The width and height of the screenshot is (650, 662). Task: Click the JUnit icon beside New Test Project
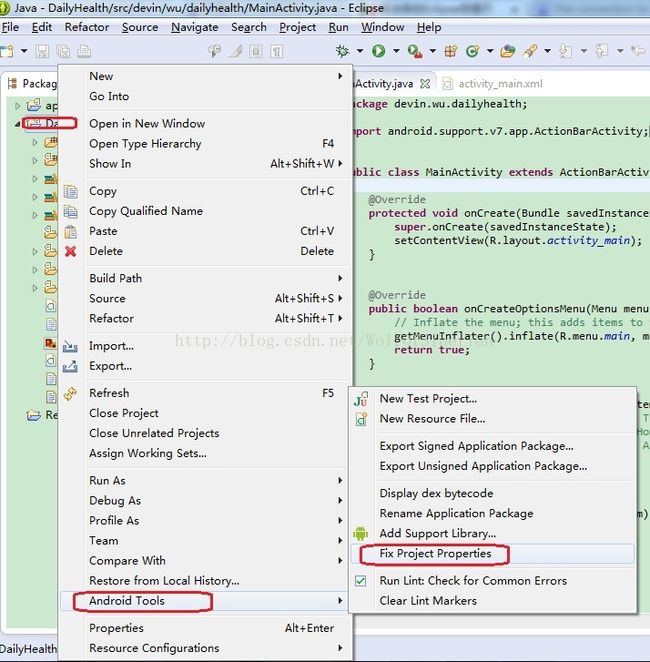361,399
